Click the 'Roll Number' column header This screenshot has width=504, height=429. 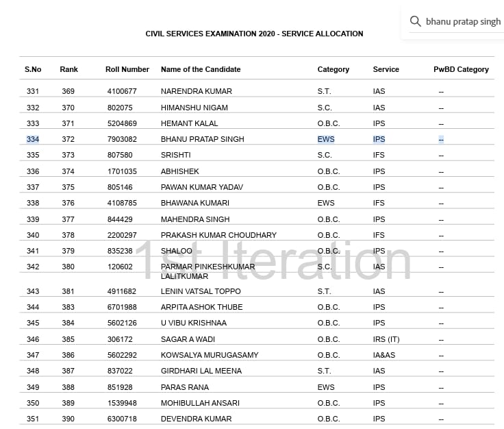point(127,69)
